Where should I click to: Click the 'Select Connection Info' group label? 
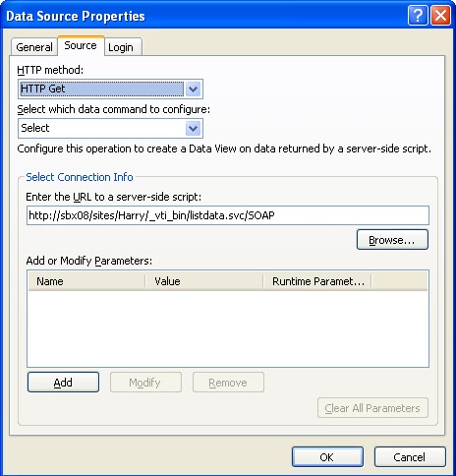[x=80, y=177]
